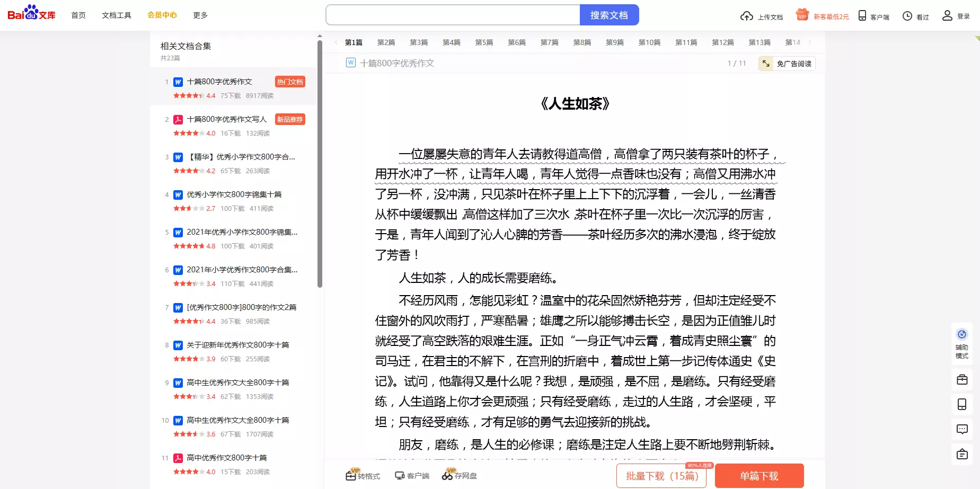Click the convert format icon
The width and height of the screenshot is (980, 489).
pos(351,475)
